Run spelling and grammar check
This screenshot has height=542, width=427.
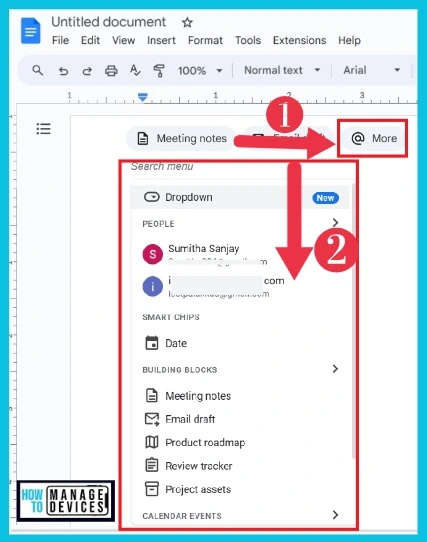pyautogui.click(x=135, y=71)
